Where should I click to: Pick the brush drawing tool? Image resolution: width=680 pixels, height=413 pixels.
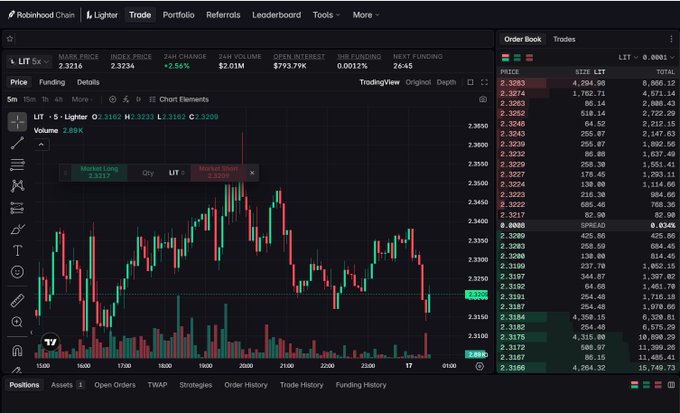click(x=17, y=229)
